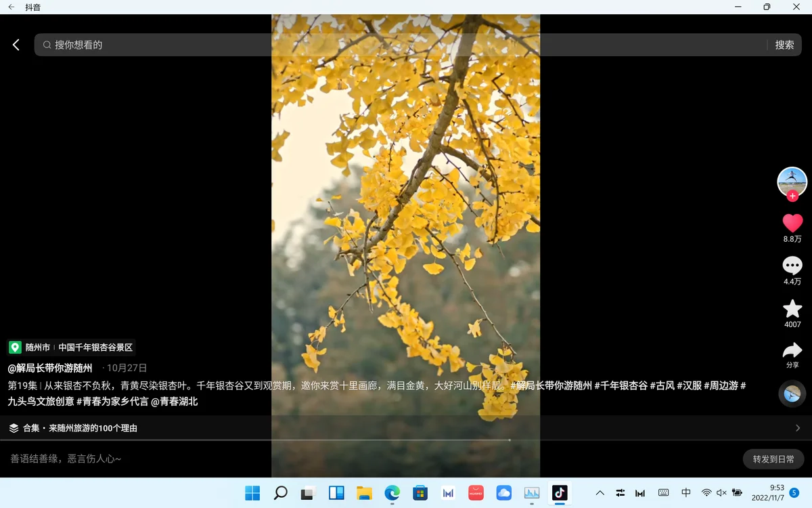Seek on the video progress bar
Viewport: 812px width, 508px height.
click(406, 440)
